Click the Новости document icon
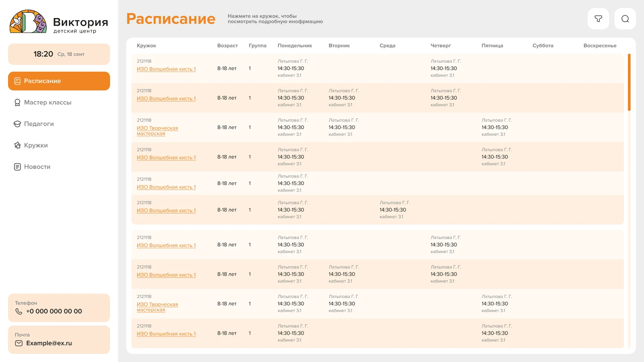644x362 pixels. pos(17,167)
